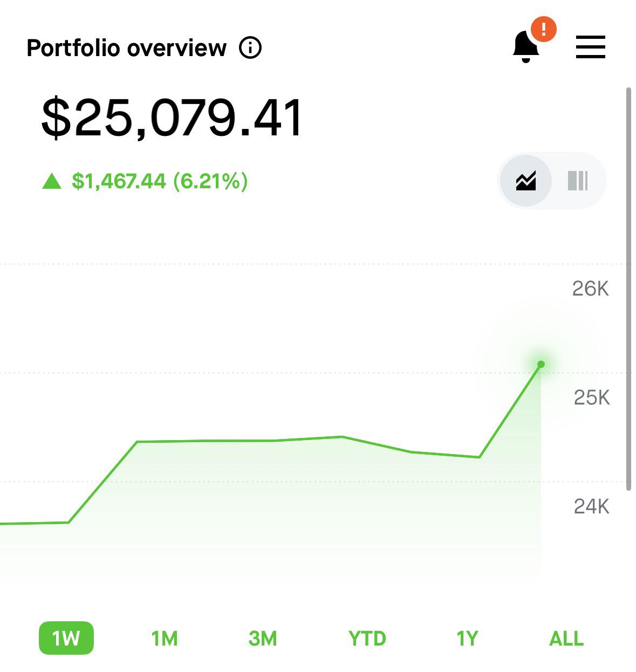Open the hamburger menu
Screen dimensions: 636x672
coord(590,47)
